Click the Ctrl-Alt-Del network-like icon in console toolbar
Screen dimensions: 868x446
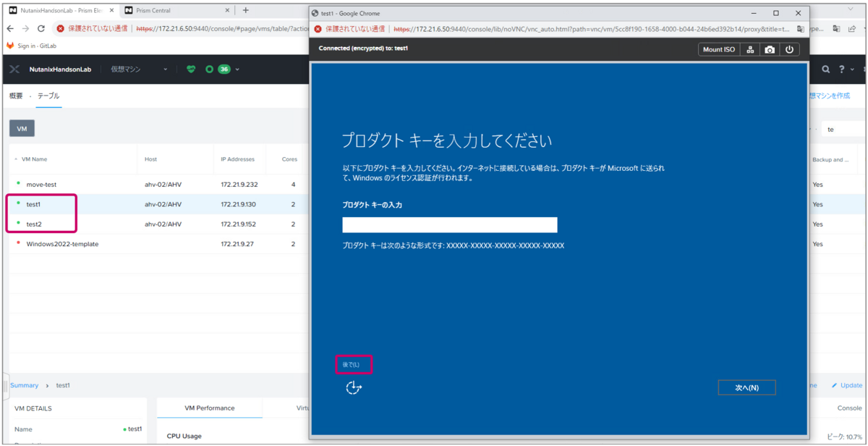(x=751, y=49)
